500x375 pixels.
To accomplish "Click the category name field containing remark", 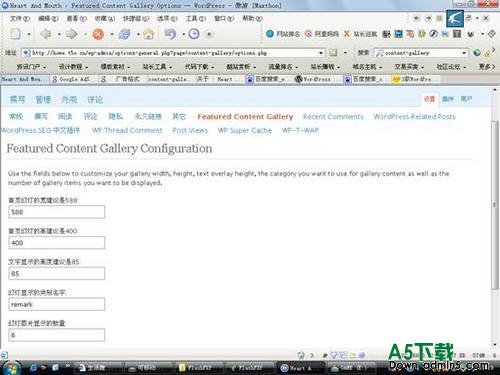I will click(57, 304).
